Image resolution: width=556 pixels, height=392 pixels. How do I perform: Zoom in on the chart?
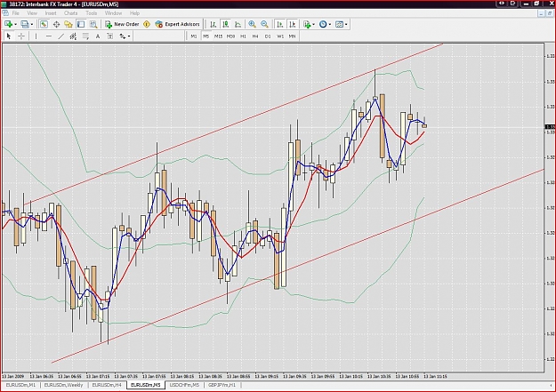252,24
